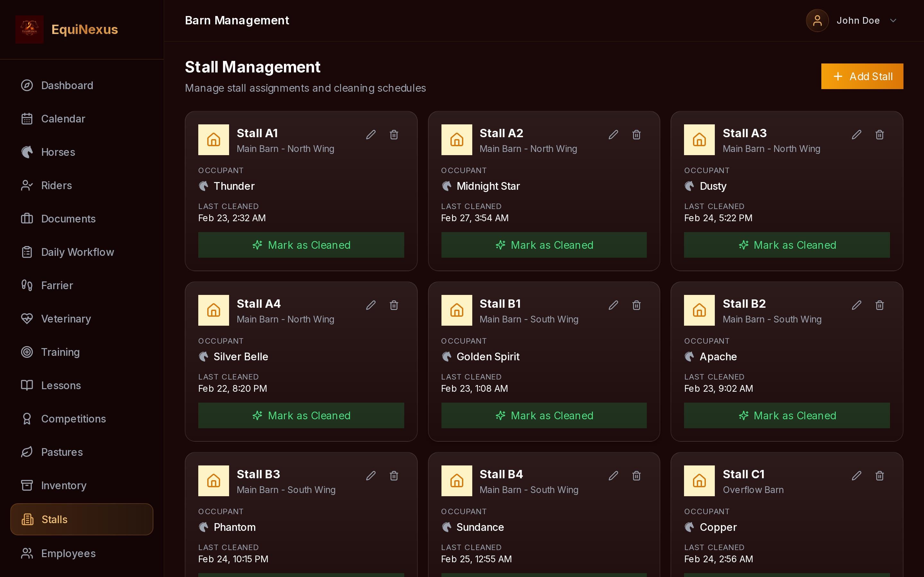Mark Stall A1 as Cleaned

tap(301, 245)
